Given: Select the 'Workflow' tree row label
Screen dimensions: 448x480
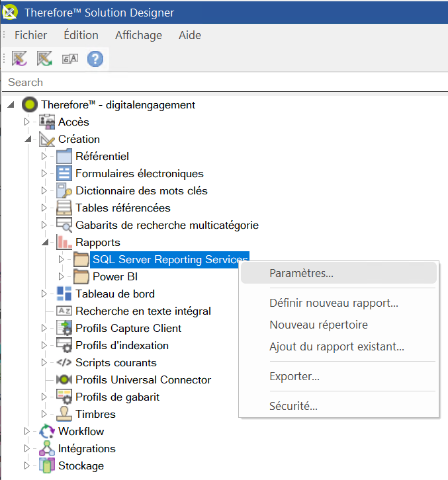Looking at the screenshot, I should 81,431.
